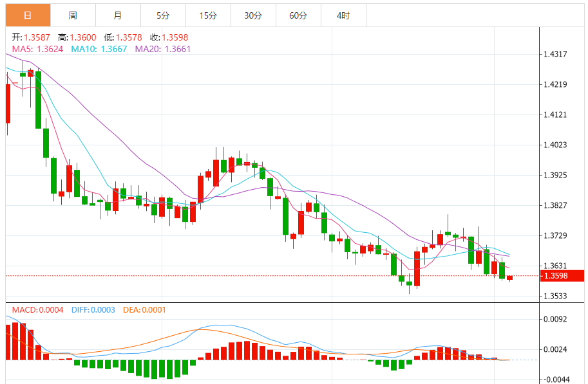Select the MA10: 1.3667 indicator label

(99, 49)
